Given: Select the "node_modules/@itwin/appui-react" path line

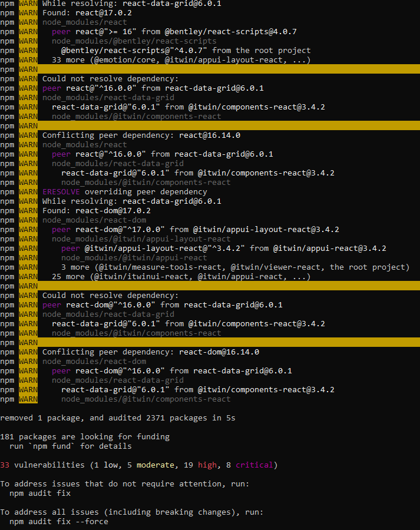Looking at the screenshot, I should click(x=134, y=258).
